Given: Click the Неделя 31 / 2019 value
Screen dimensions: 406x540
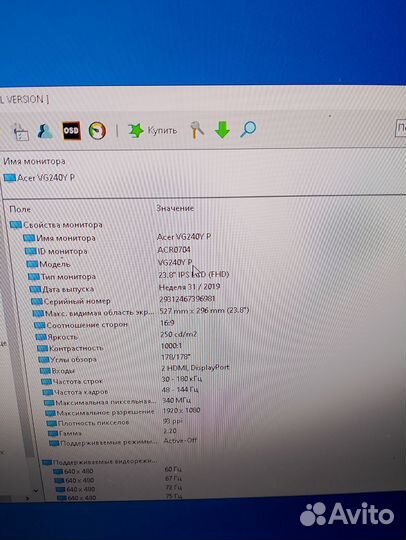Looking at the screenshot, I should pyautogui.click(x=189, y=287).
